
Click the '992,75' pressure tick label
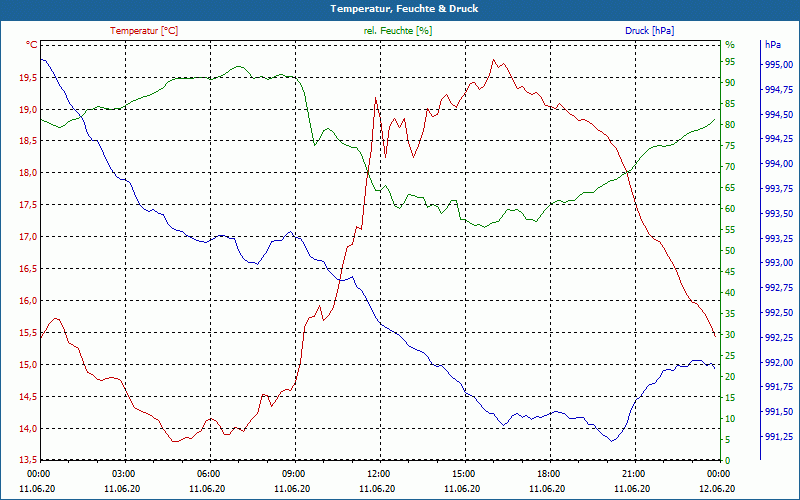(x=779, y=288)
